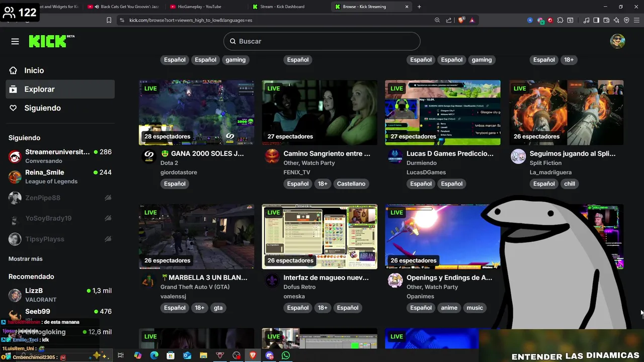Open offline channel ZenPipe88
This screenshot has width=644, height=362.
[60, 198]
